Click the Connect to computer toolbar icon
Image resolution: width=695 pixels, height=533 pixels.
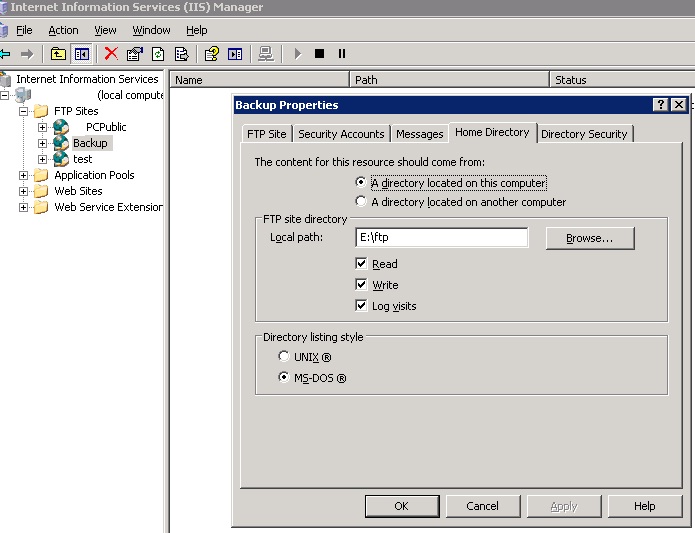pyautogui.click(x=266, y=54)
